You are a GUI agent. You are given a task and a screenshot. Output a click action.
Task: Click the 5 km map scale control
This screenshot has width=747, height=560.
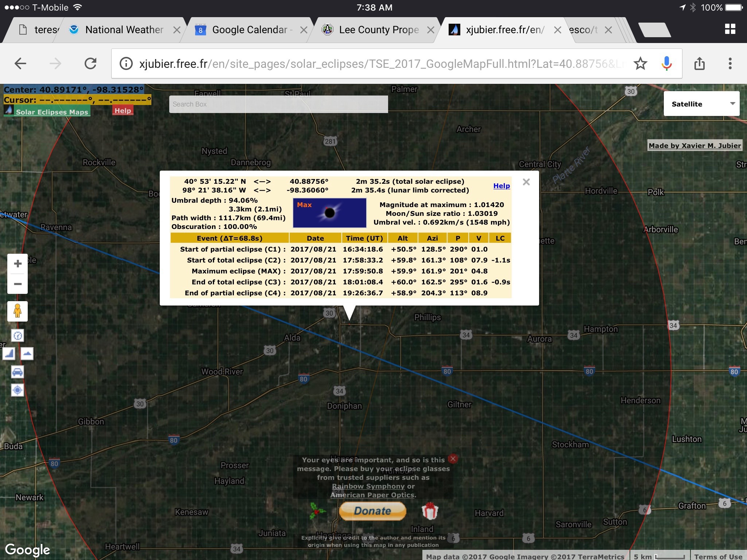point(659,556)
